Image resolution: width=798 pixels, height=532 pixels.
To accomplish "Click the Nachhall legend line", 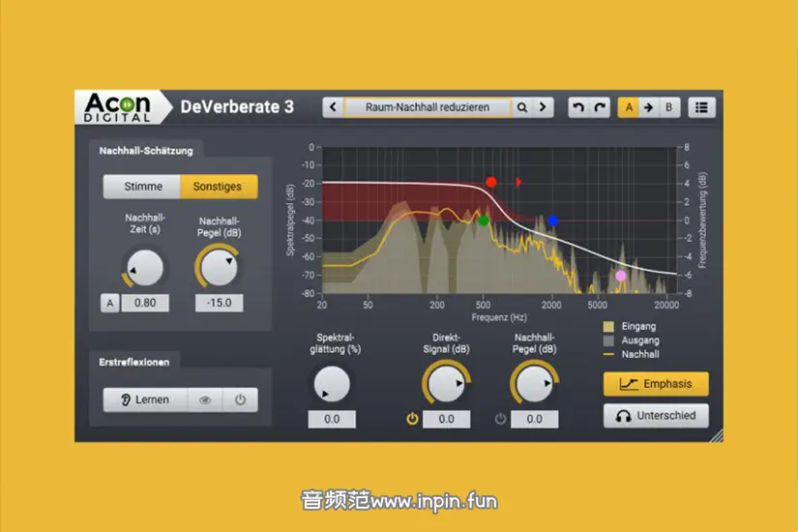I will pyautogui.click(x=608, y=354).
